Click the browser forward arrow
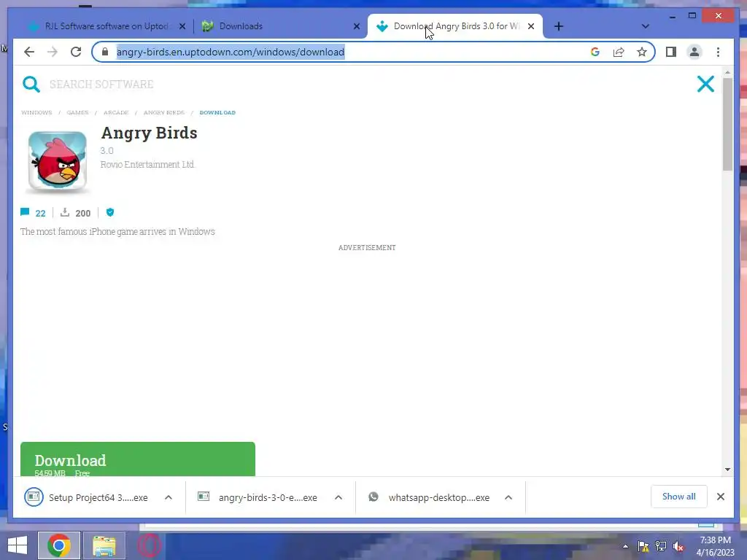This screenshot has height=560, width=747. click(53, 52)
